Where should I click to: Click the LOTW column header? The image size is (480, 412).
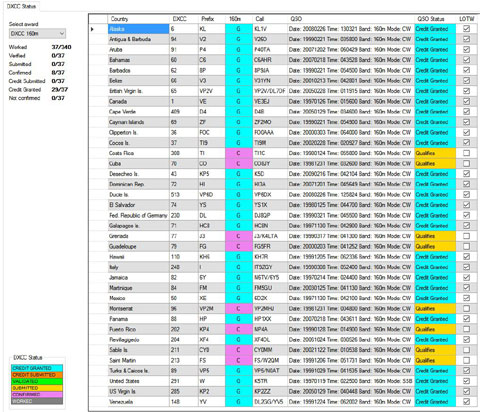tap(467, 19)
